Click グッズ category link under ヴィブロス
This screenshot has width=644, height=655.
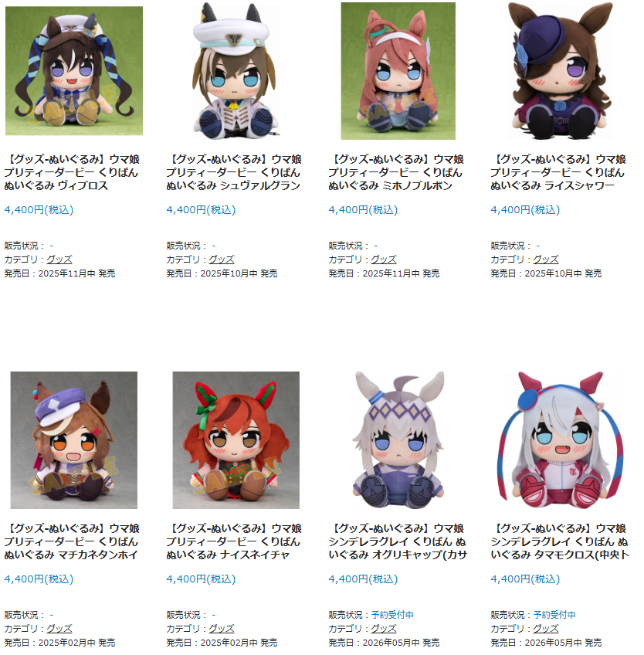pos(59,260)
